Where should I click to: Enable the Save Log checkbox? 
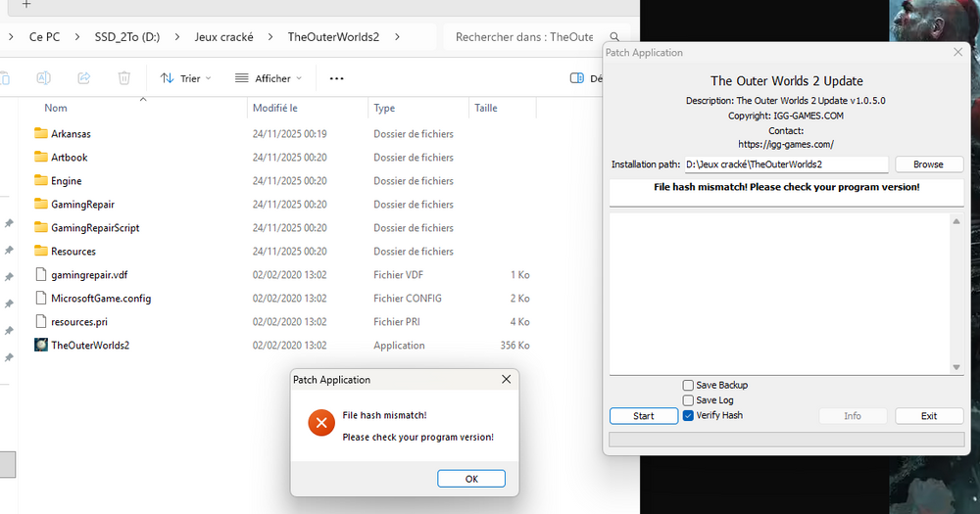[x=688, y=400]
